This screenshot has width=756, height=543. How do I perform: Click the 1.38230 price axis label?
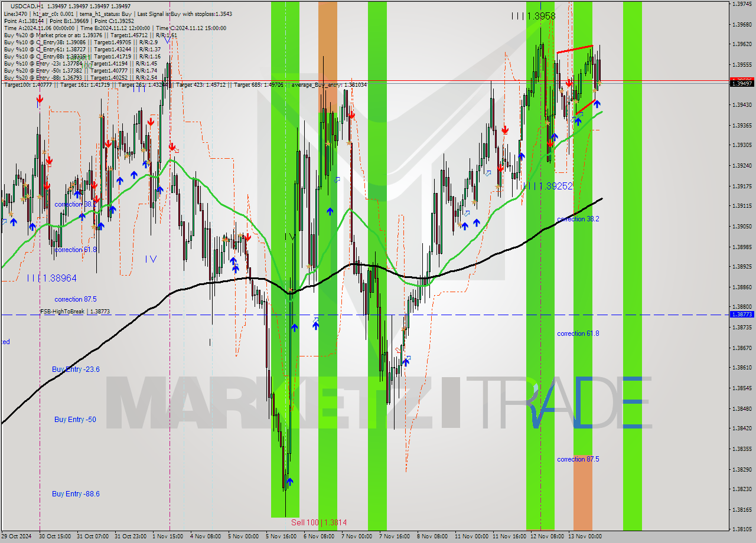click(742, 489)
